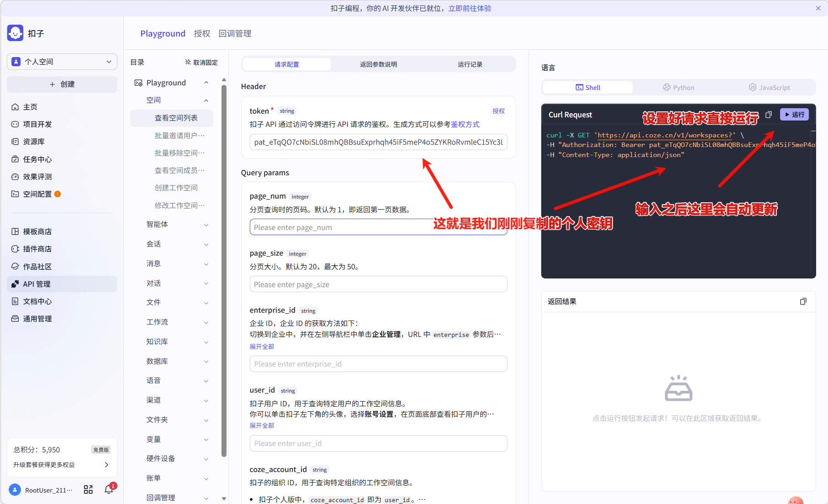This screenshot has width=828, height=504.
Task: Select the 运行记录 tab
Action: 470,64
